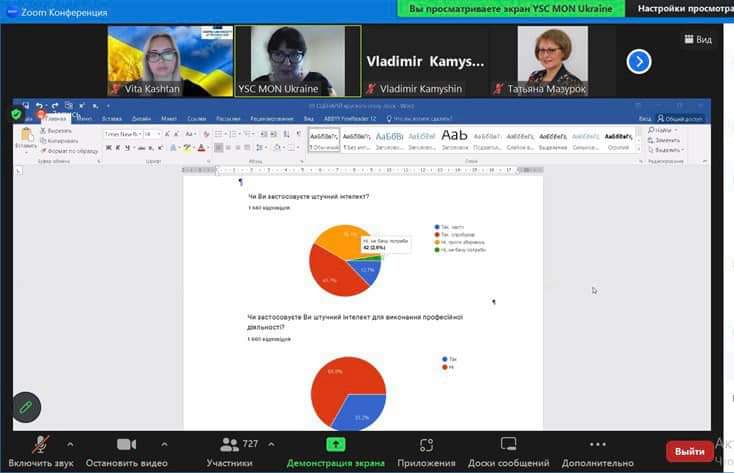Open Дополнительно more options
The image size is (734, 473).
pos(598,451)
